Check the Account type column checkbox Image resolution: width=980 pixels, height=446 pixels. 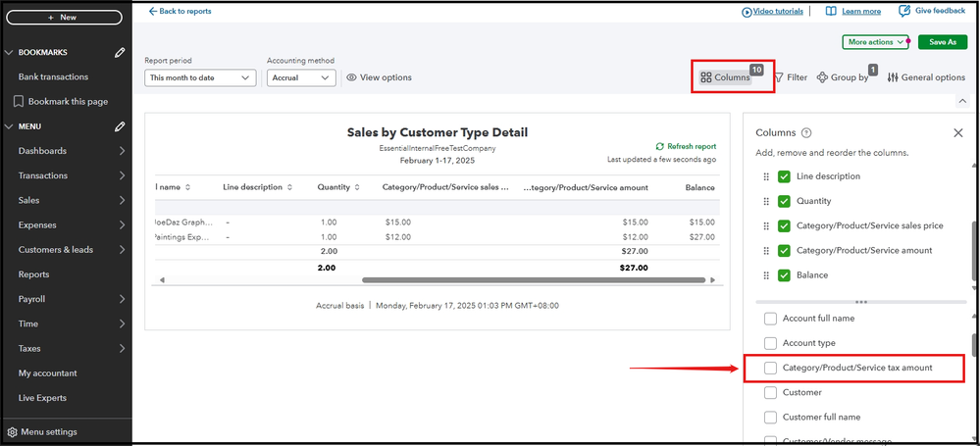tap(771, 343)
